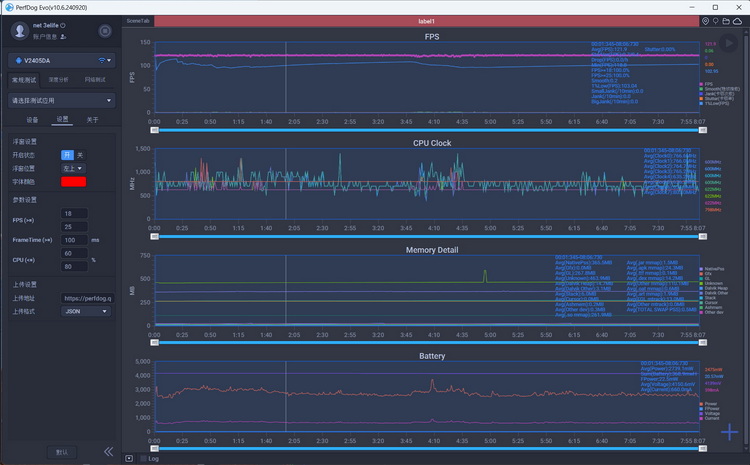The height and width of the screenshot is (465, 750).
Task: Click CPU Clock chart left slider handle
Action: coord(154,236)
